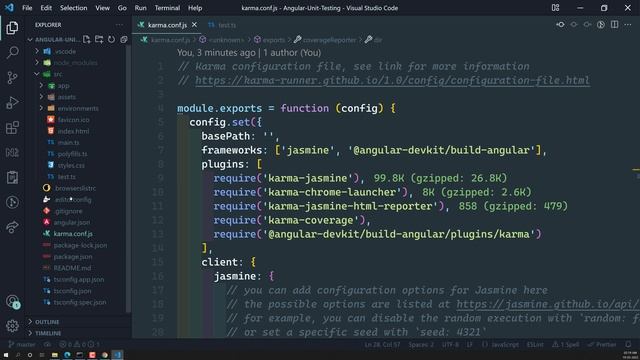
Task: Open File Explorer from taskbar
Action: point(54,355)
